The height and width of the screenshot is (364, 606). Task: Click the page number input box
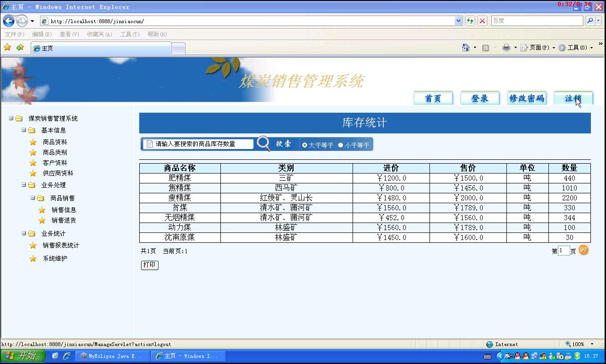click(564, 251)
